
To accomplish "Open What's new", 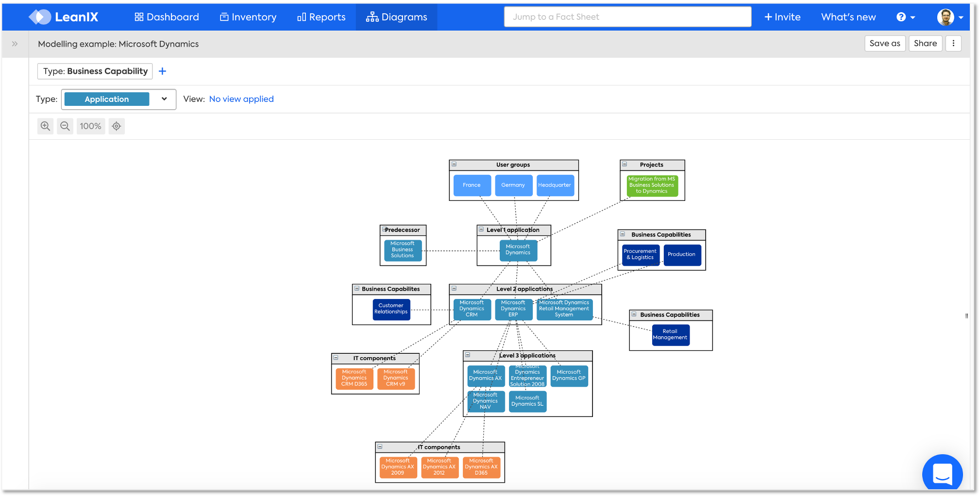I will pos(848,17).
